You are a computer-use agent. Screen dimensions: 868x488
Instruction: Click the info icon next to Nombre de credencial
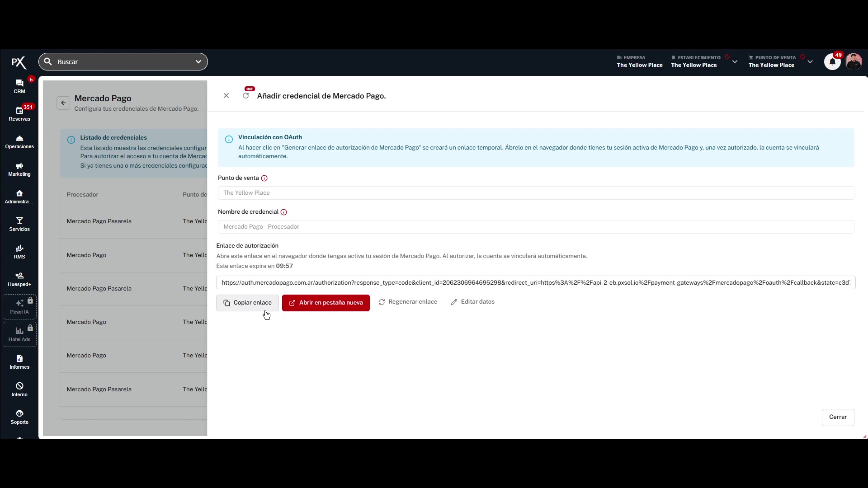284,212
